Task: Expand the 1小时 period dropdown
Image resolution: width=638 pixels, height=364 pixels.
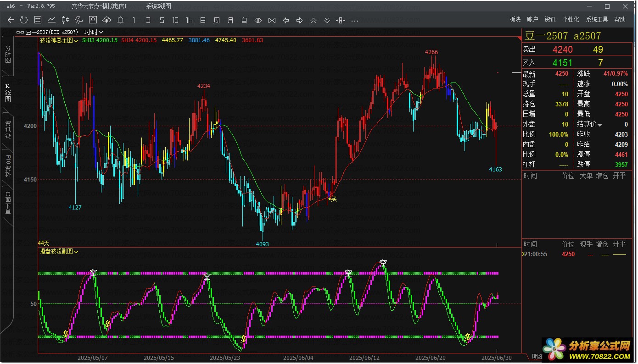Action: pos(94,32)
